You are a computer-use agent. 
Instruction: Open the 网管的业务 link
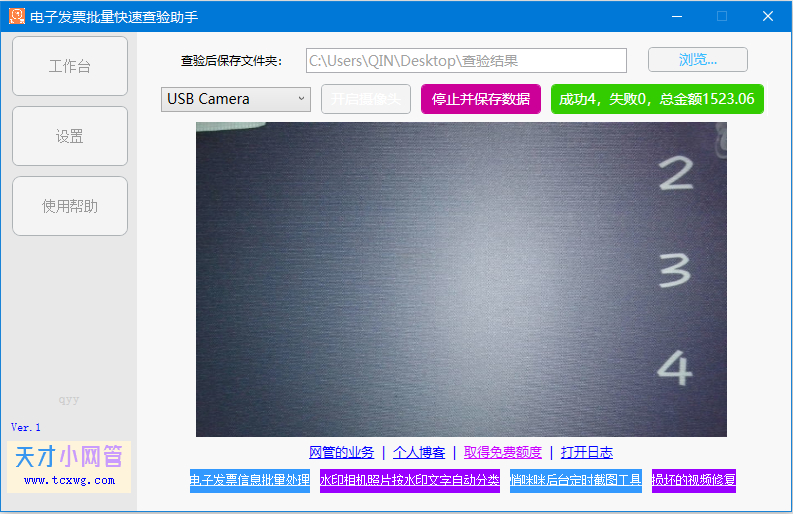pos(341,452)
